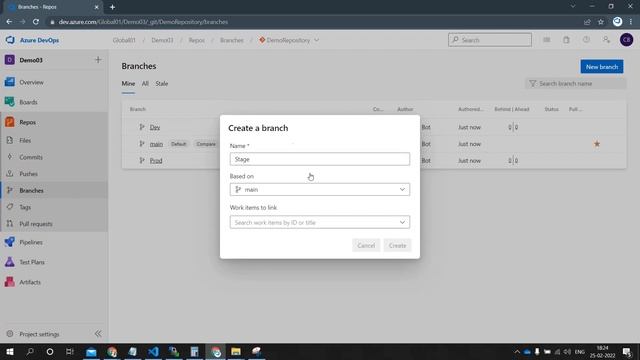Click New branch button
This screenshot has height=360, width=640.
pos(602,67)
